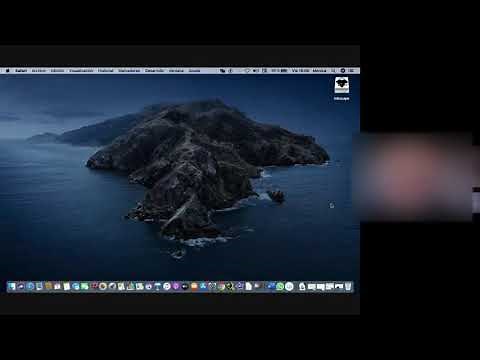Open the Ayuda menu
This screenshot has height=360, width=480.
(x=195, y=71)
